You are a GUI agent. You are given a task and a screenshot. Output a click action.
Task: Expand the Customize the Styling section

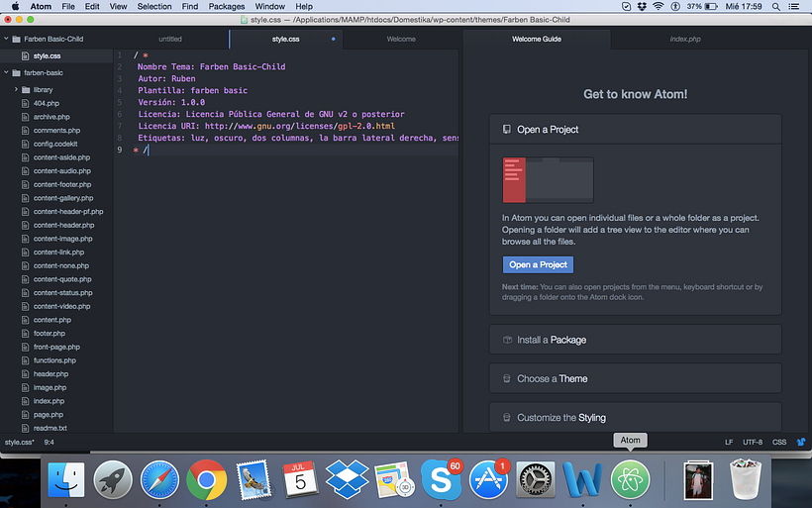[x=635, y=417]
